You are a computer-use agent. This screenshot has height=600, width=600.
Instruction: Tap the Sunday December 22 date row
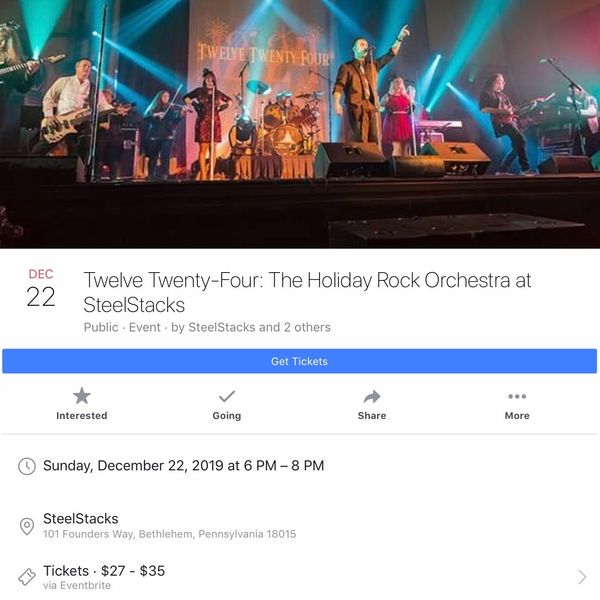pos(184,466)
